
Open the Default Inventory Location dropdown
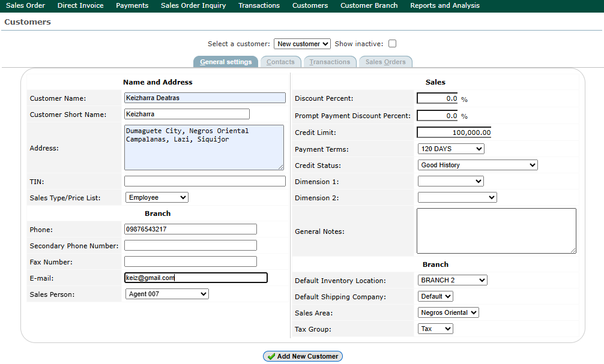tap(452, 280)
